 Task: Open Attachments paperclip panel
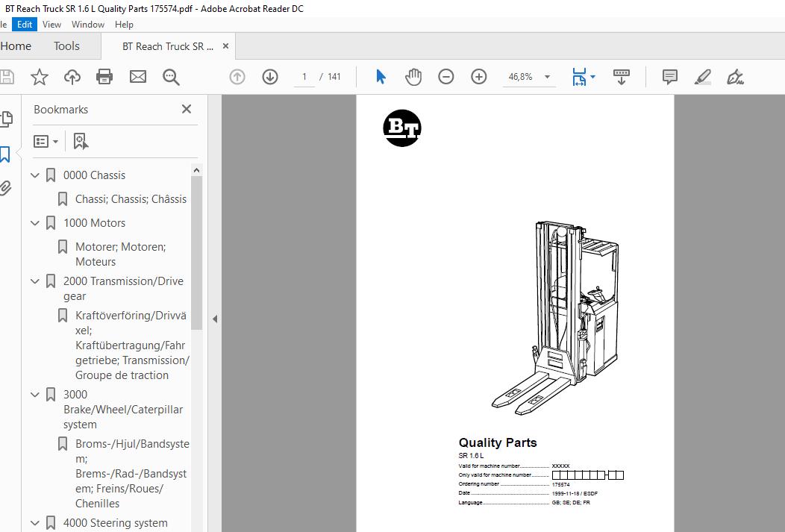[x=5, y=188]
